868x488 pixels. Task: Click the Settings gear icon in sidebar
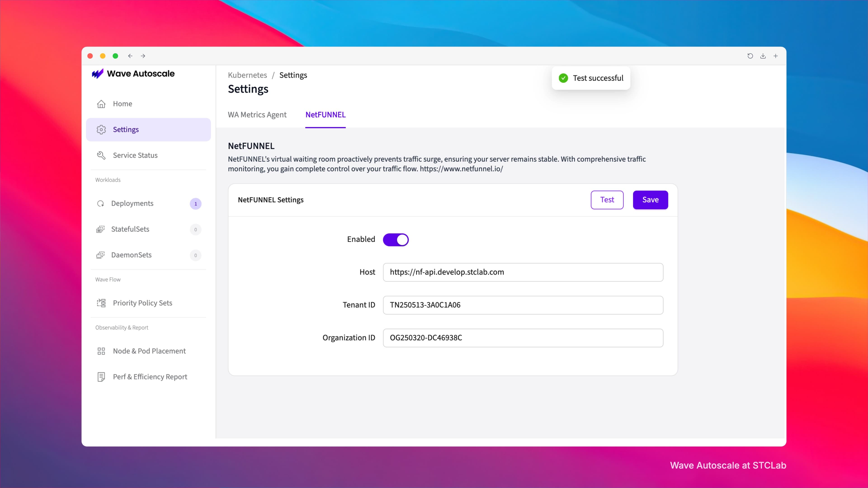click(101, 130)
